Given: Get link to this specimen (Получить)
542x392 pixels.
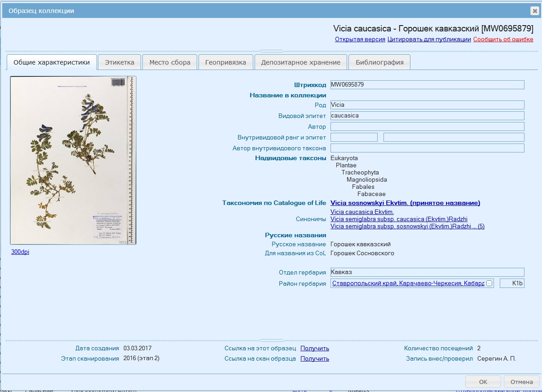Looking at the screenshot, I should 314,348.
